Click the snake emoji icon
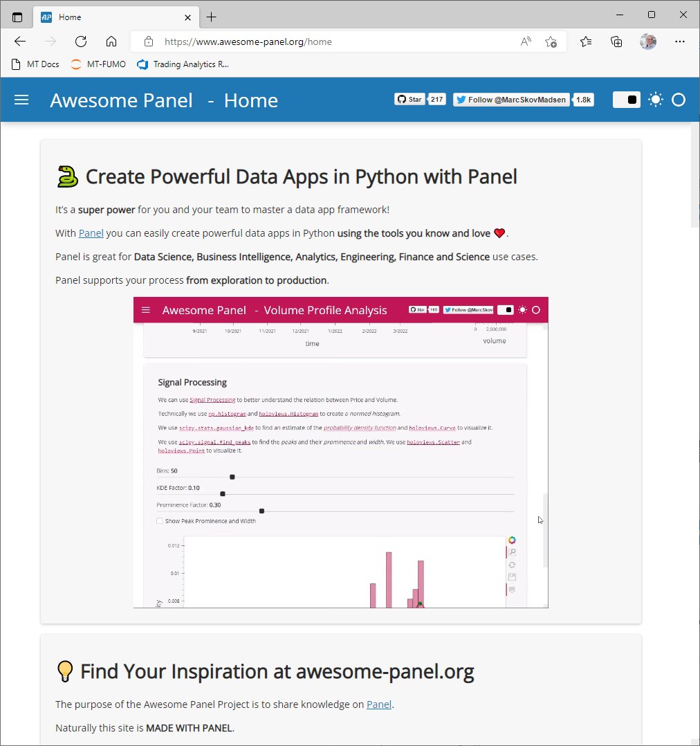The width and height of the screenshot is (700, 746). 67,176
